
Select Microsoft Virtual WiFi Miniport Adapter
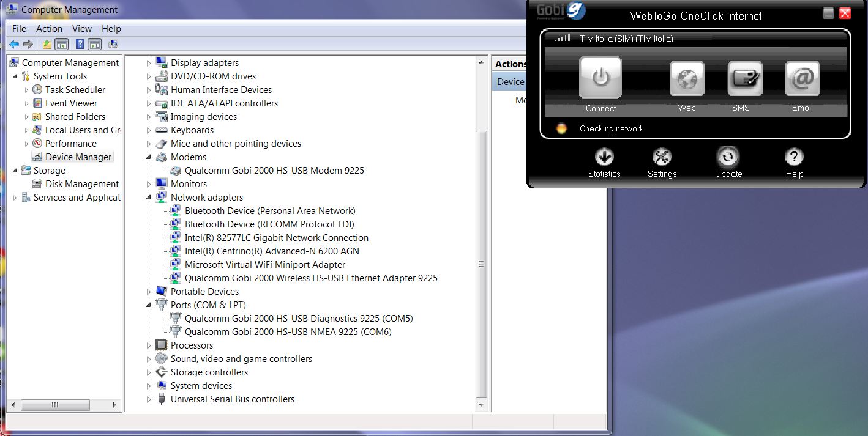265,265
